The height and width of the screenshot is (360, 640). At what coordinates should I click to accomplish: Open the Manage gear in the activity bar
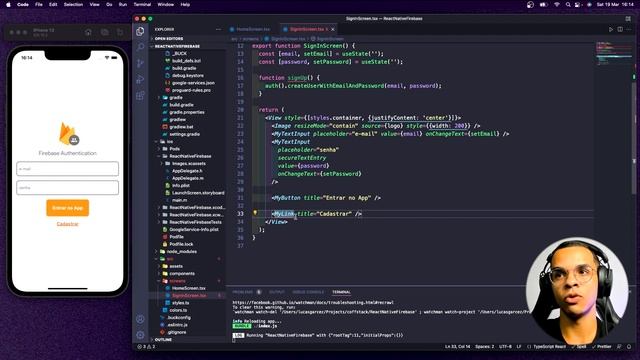pos(140,335)
